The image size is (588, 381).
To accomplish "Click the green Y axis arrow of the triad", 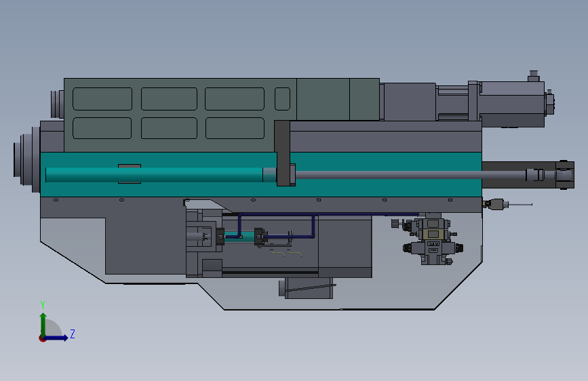I will (43, 324).
